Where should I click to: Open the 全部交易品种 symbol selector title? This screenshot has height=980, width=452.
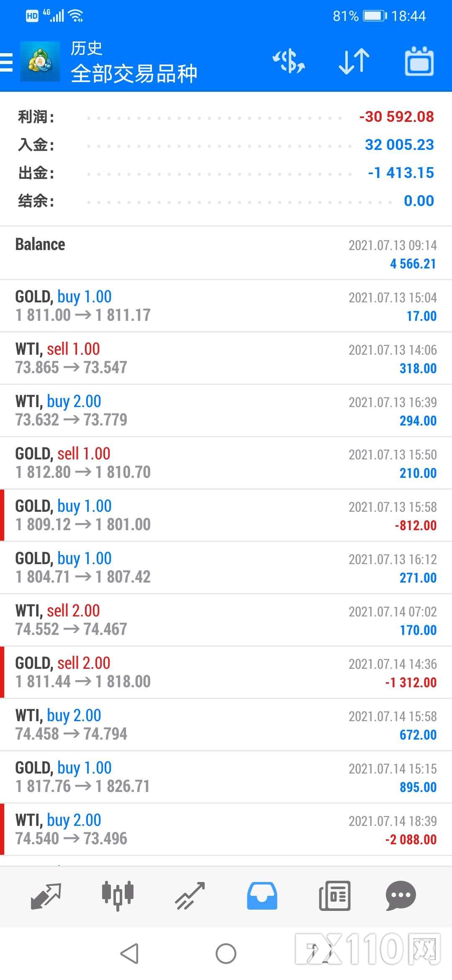tap(134, 74)
